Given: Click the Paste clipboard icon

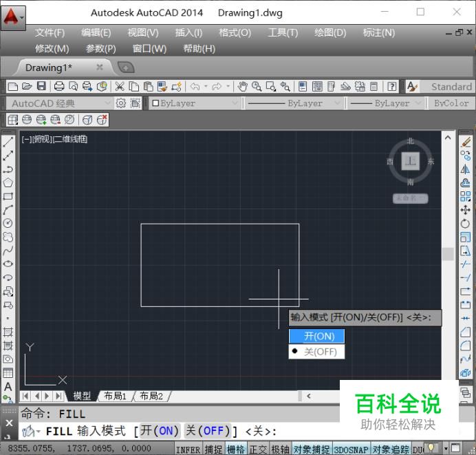Looking at the screenshot, I should [x=148, y=87].
